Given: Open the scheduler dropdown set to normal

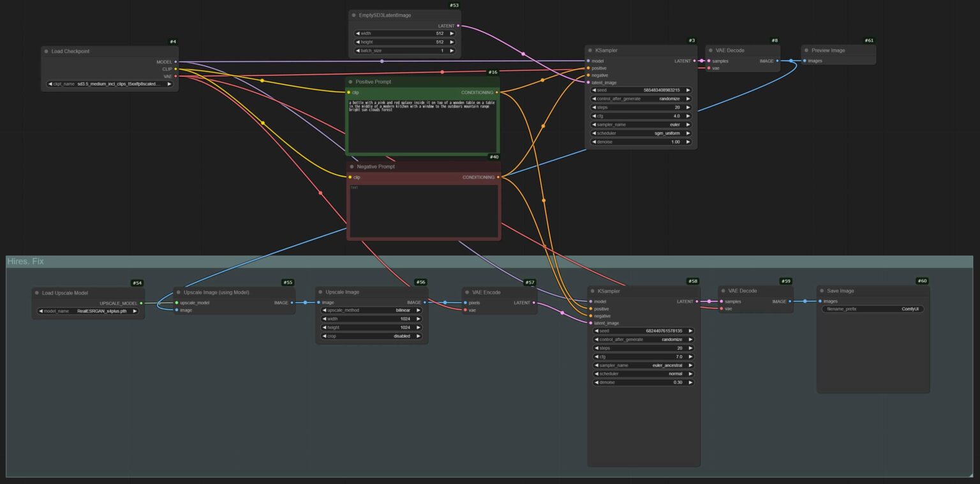Looking at the screenshot, I should 643,374.
